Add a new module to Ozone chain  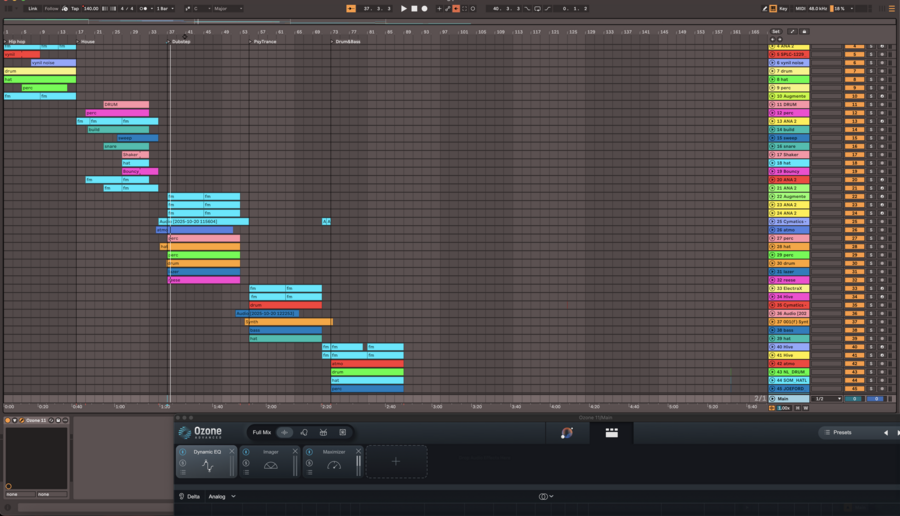396,462
